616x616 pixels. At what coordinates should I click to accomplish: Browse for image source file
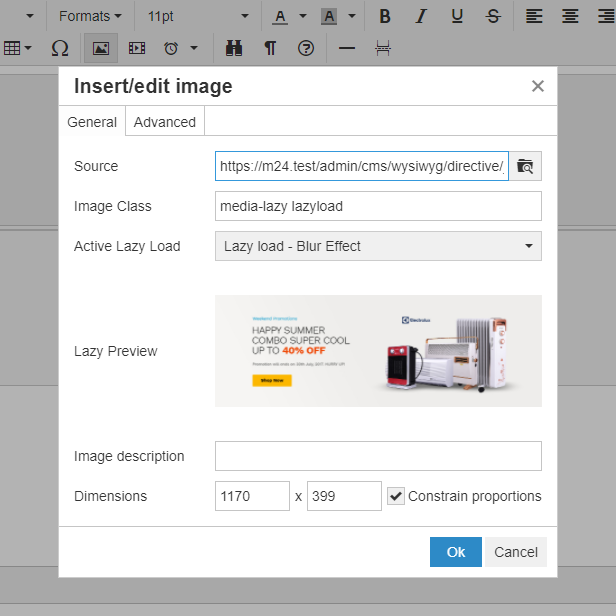[526, 166]
